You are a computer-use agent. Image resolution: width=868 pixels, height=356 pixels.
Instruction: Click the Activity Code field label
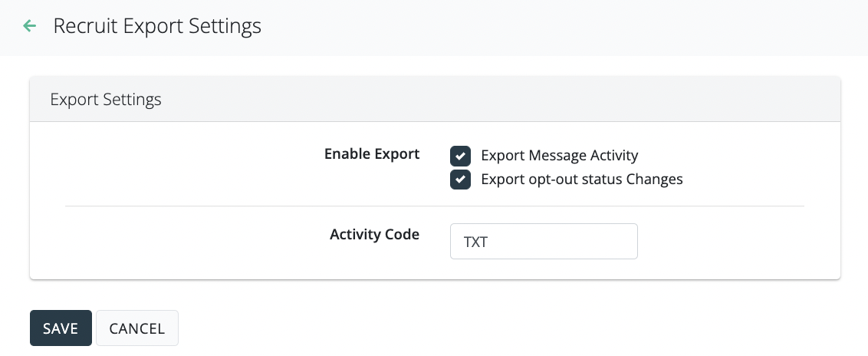click(374, 235)
